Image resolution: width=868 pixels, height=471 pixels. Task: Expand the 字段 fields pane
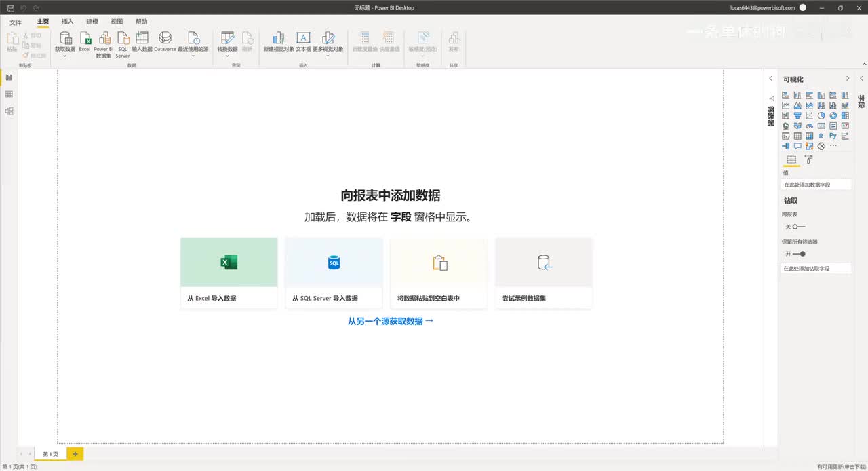coord(861,79)
